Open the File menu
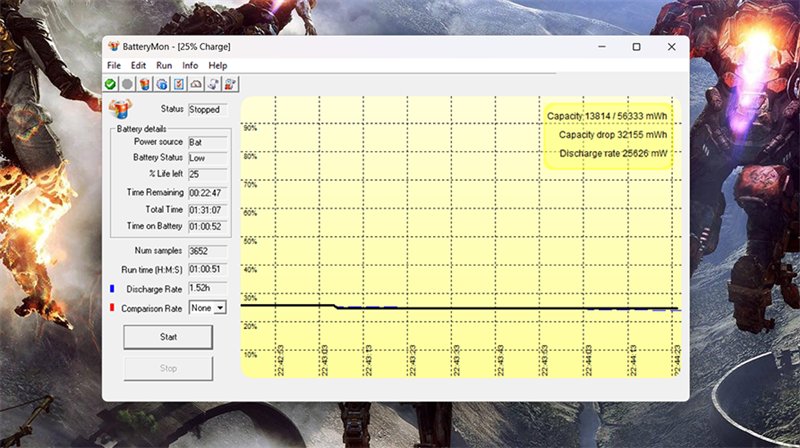The width and height of the screenshot is (800, 448). click(x=114, y=65)
